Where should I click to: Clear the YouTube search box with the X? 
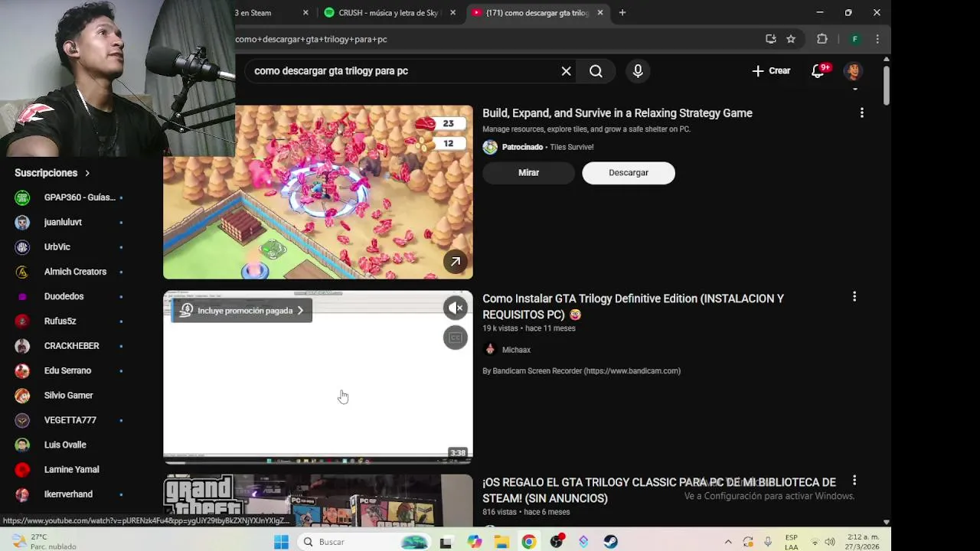[x=566, y=71]
